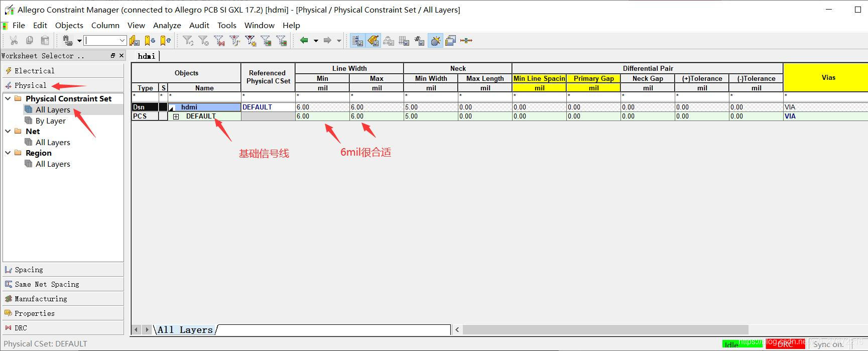Screen dimensions: 868x351
Task: Expand the DEFAULT PCS row
Action: (x=176, y=116)
